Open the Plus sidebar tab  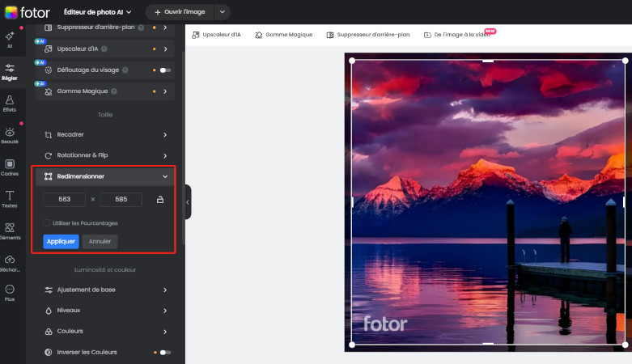(10, 293)
